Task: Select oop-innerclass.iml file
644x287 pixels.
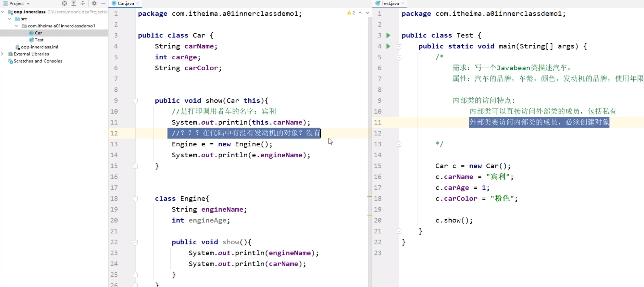Action: 39,47
